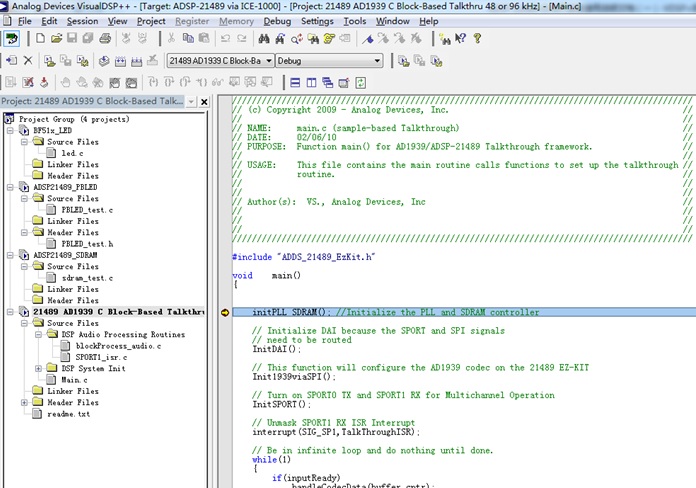Cascade windows icon

[x=328, y=83]
